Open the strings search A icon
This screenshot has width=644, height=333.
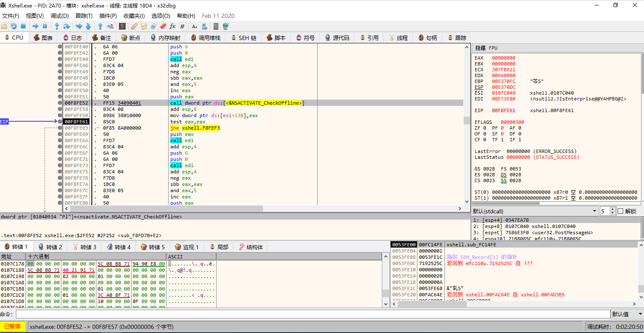194,26
